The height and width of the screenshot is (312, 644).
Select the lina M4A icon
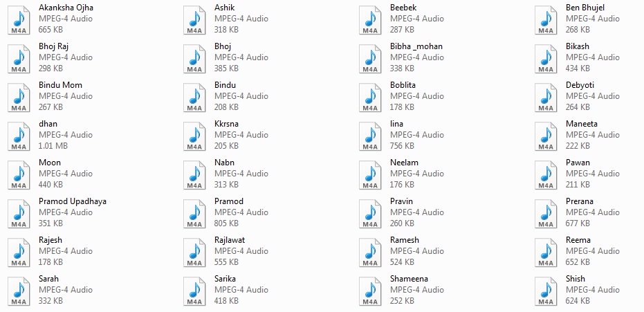(x=371, y=136)
